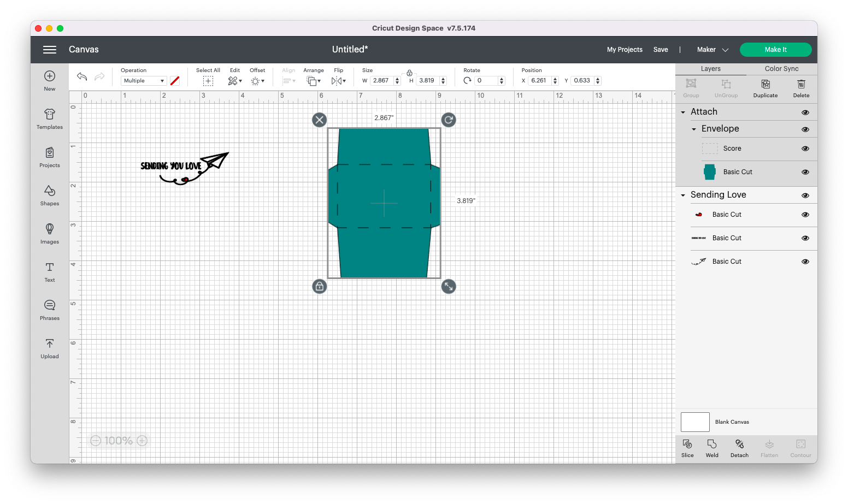The width and height of the screenshot is (848, 504).
Task: Switch to the Color Sync tab
Action: tap(781, 68)
